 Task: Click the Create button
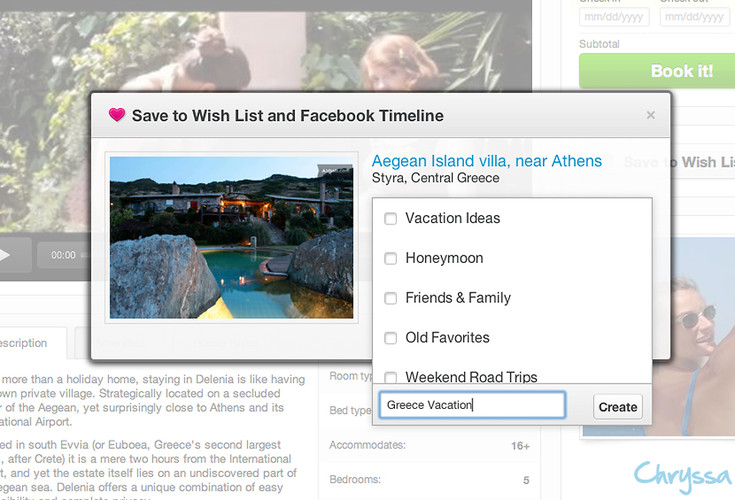617,407
